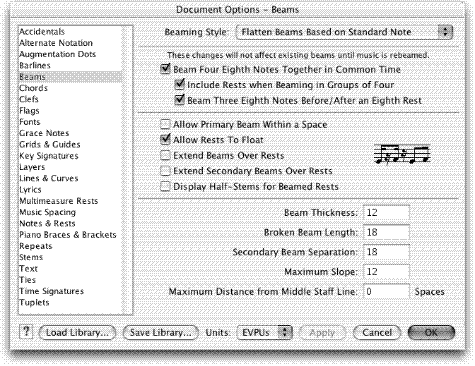
Task: Cancel the Document Options dialog
Action: 377,333
